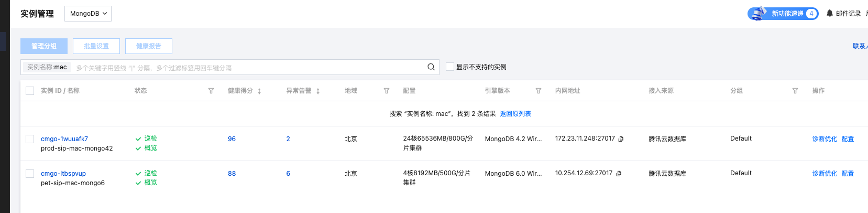Copy address 172.23.11.248:27017 via copy icon
Screen dimensions: 868x213
[x=621, y=139]
